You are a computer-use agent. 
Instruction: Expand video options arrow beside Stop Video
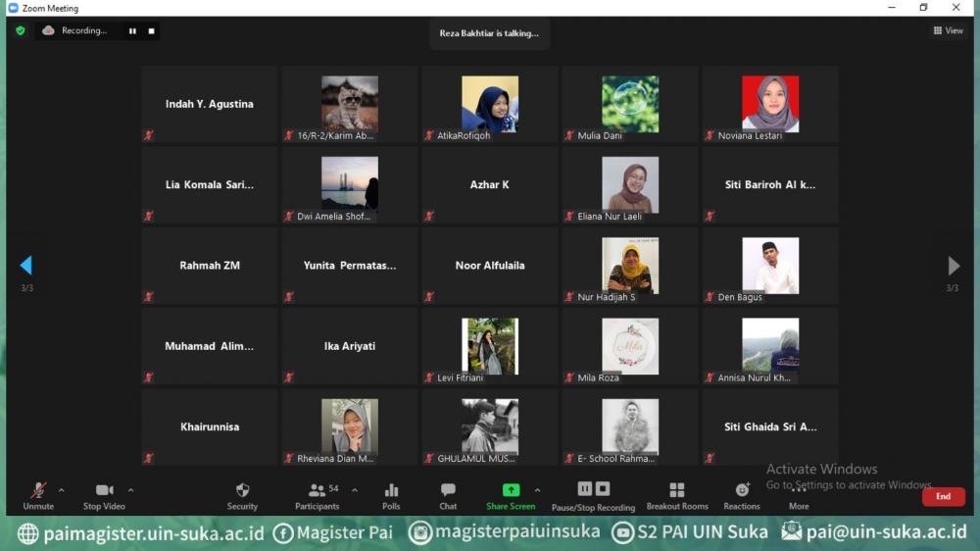click(131, 490)
